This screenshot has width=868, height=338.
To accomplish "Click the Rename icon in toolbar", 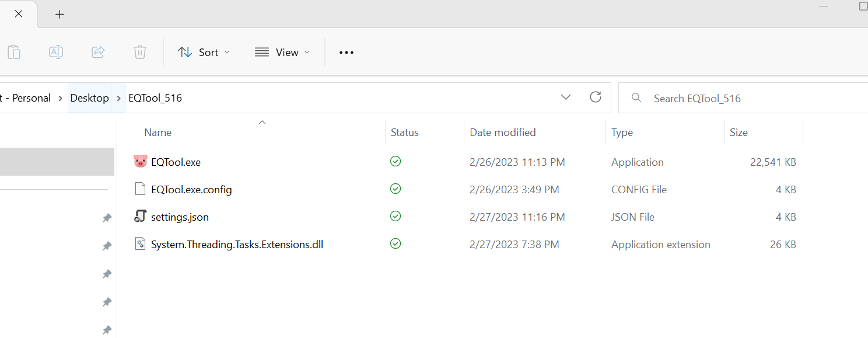I will [x=56, y=52].
